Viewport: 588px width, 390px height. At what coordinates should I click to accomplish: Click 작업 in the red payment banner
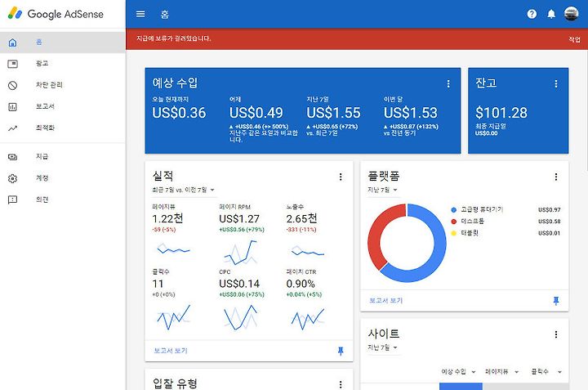click(x=574, y=39)
